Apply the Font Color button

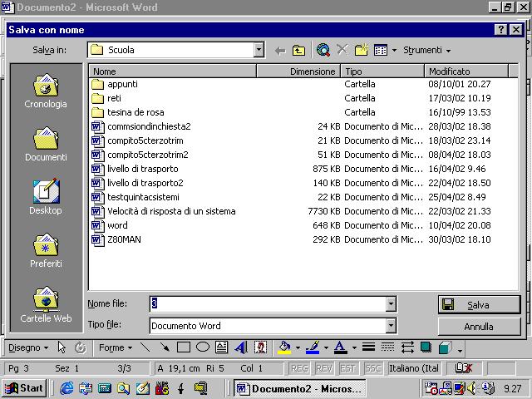tap(341, 347)
